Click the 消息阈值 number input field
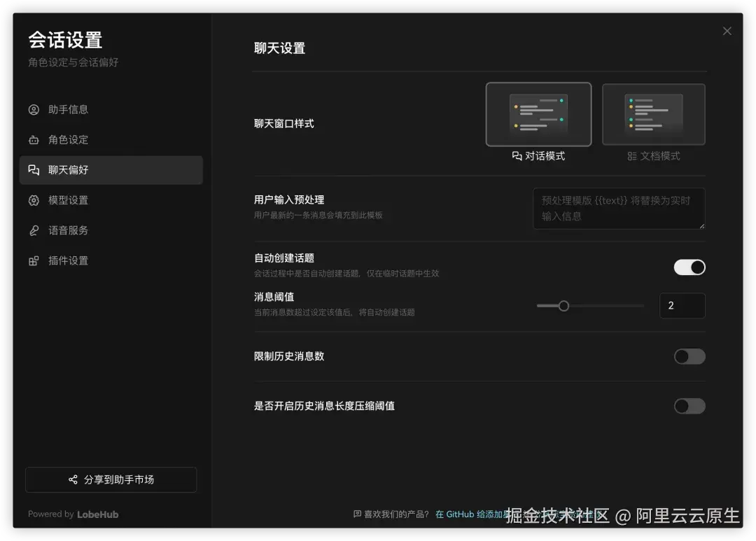 pyautogui.click(x=682, y=305)
